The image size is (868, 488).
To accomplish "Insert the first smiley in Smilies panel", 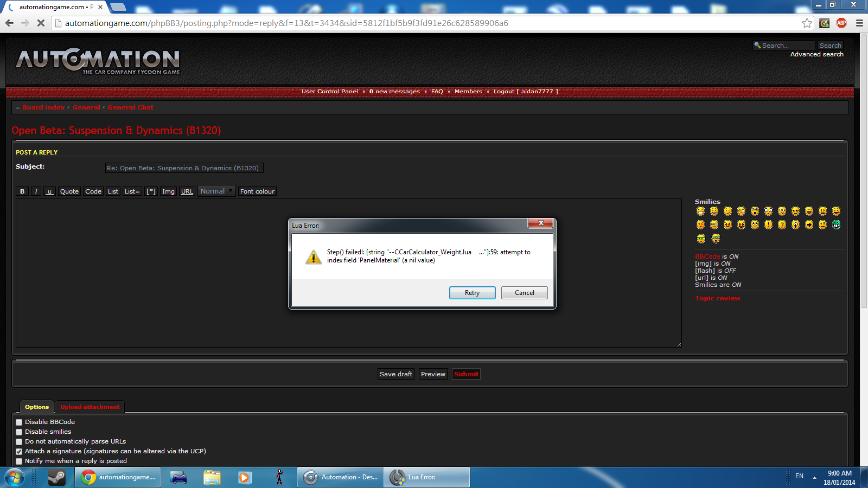I will coord(700,211).
